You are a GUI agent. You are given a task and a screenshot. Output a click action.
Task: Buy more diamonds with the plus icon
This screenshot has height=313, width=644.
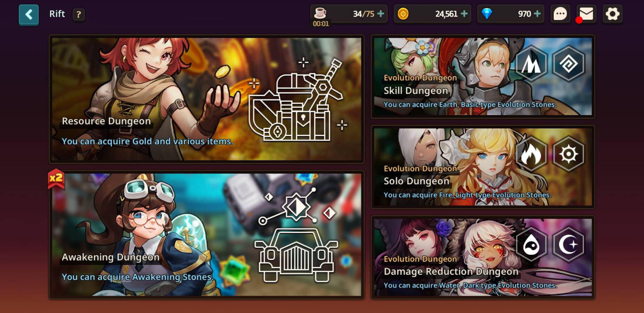tap(537, 14)
